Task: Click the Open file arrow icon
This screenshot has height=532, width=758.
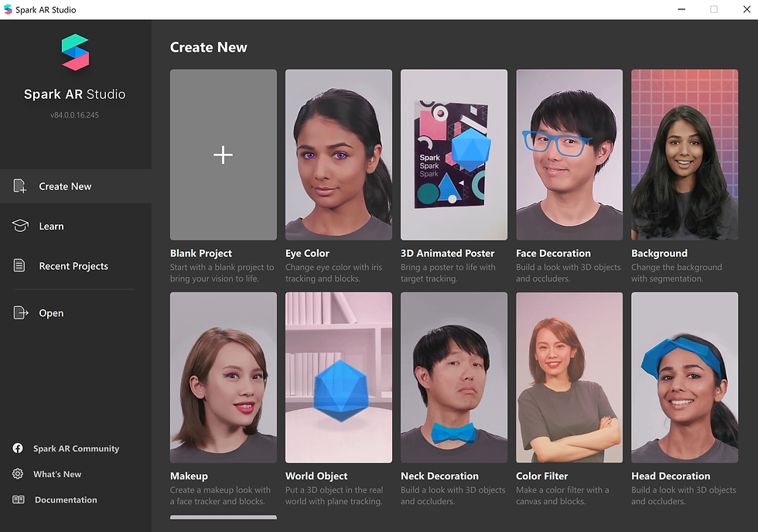Action: point(20,312)
